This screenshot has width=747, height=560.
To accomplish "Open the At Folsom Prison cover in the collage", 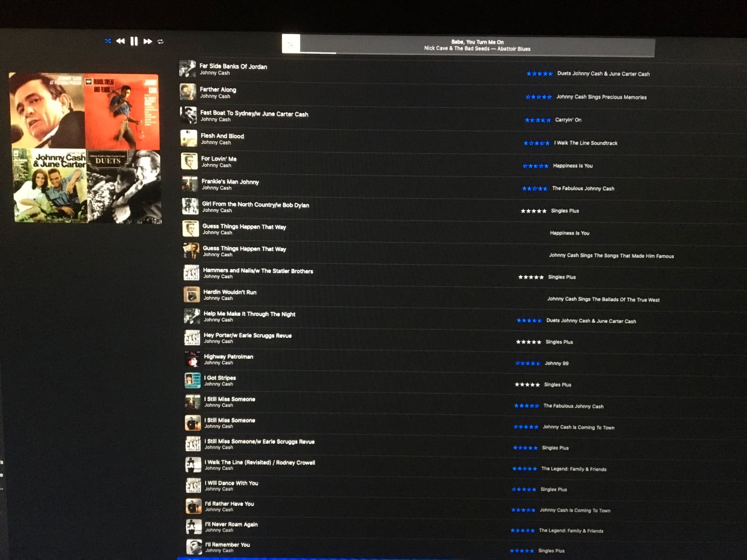I will click(48, 111).
